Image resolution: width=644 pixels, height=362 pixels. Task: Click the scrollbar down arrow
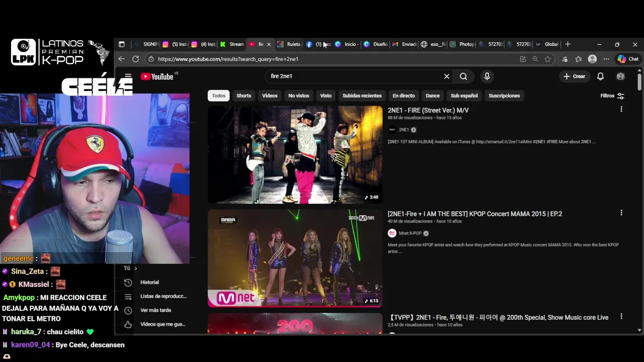(639, 330)
